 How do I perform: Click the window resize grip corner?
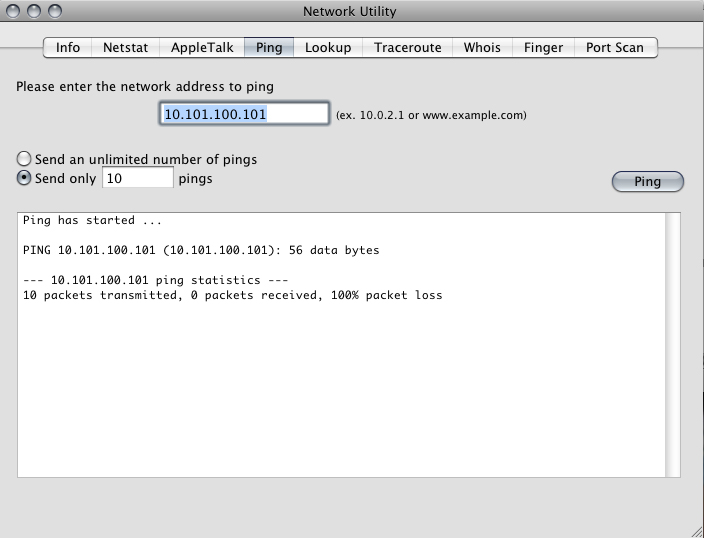695,529
